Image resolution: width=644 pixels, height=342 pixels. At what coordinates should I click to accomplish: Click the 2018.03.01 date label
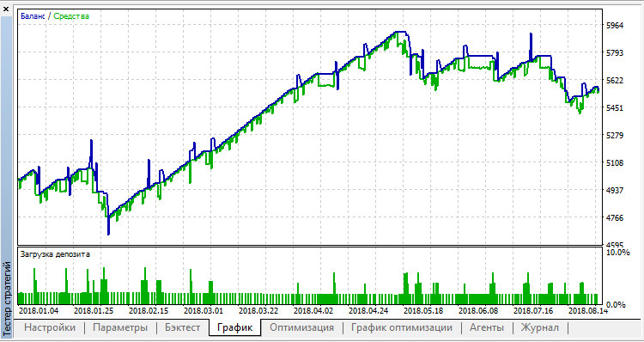coord(204,310)
